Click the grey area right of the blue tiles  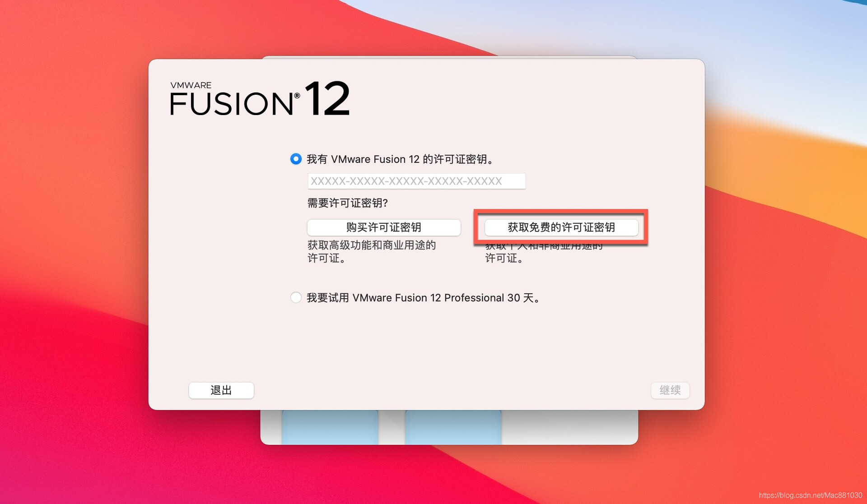click(569, 426)
